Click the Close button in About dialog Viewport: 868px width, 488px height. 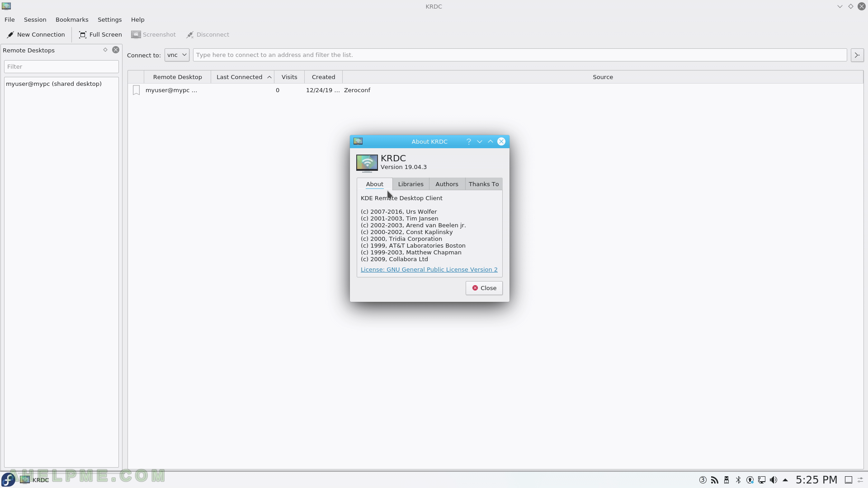coord(484,288)
